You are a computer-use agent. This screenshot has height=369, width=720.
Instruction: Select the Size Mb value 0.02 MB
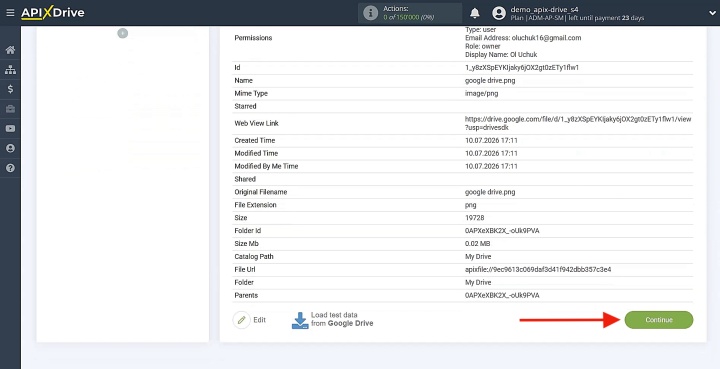478,243
